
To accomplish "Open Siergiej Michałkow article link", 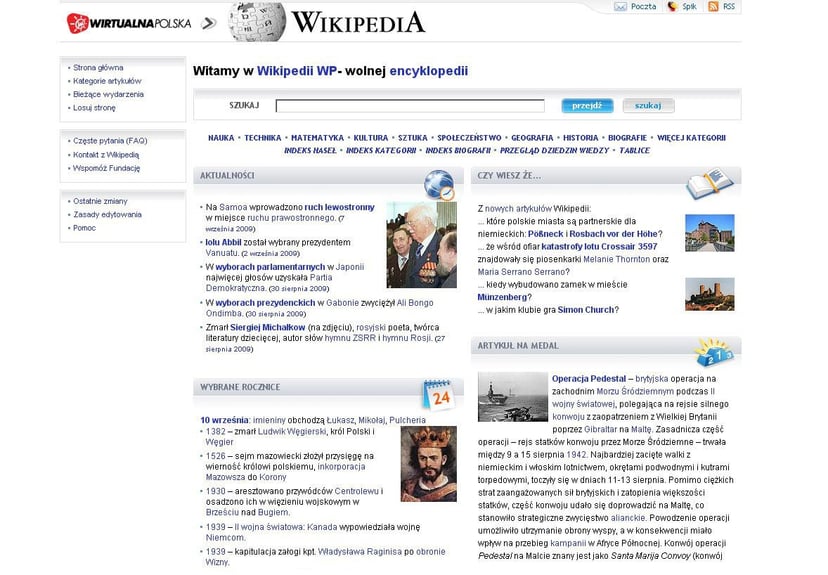I will click(x=268, y=327).
